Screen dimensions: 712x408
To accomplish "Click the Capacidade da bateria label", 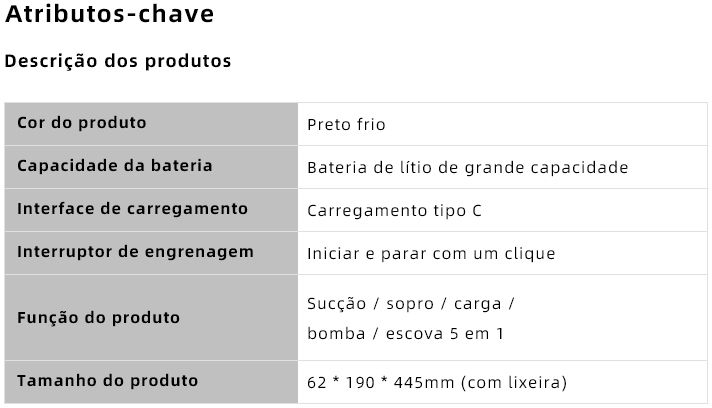I will [x=114, y=166].
